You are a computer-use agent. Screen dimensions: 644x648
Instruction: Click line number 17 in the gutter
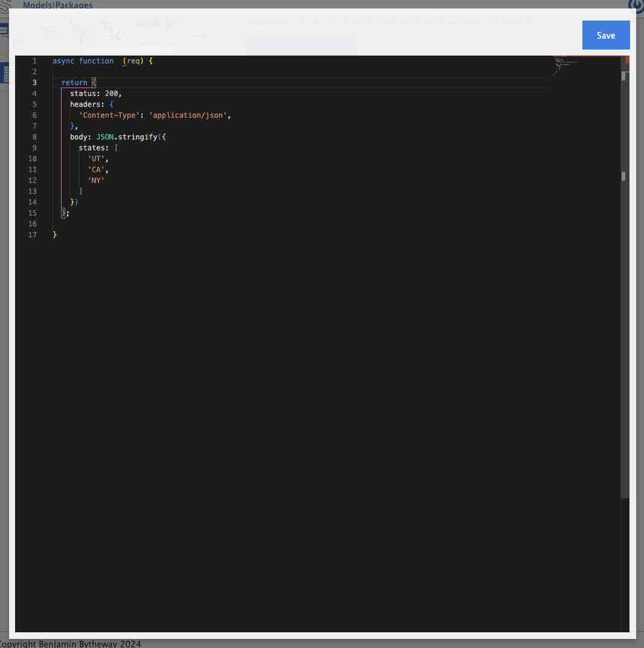tap(33, 235)
